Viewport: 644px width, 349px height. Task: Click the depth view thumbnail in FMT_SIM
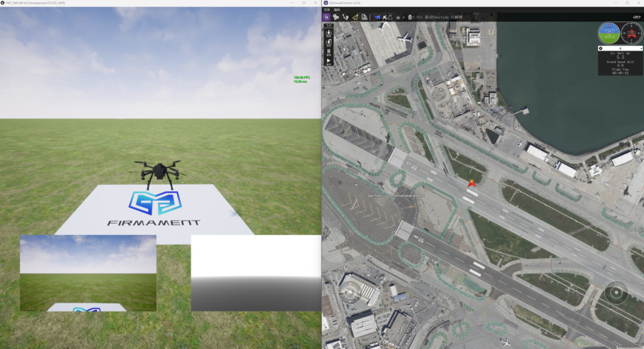(x=256, y=273)
